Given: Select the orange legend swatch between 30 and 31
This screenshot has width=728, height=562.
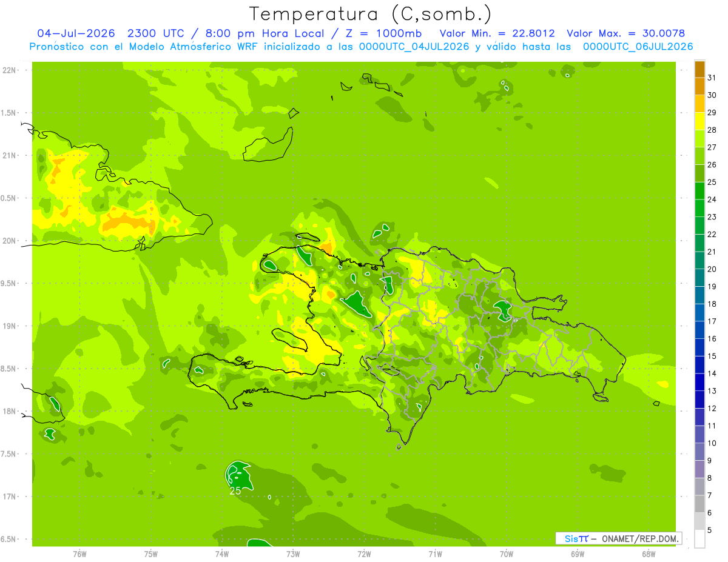Looking at the screenshot, I should click(699, 87).
